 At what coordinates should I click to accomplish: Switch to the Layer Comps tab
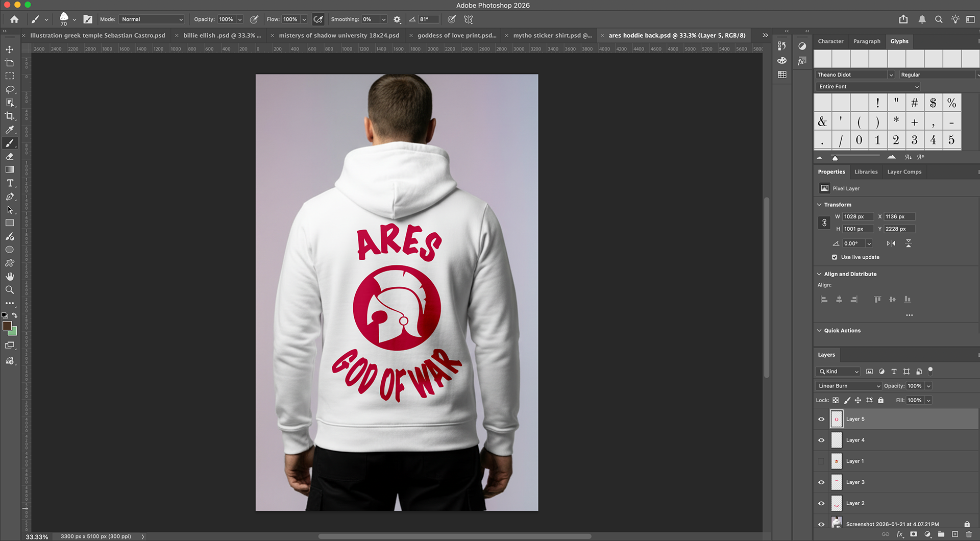tap(904, 172)
